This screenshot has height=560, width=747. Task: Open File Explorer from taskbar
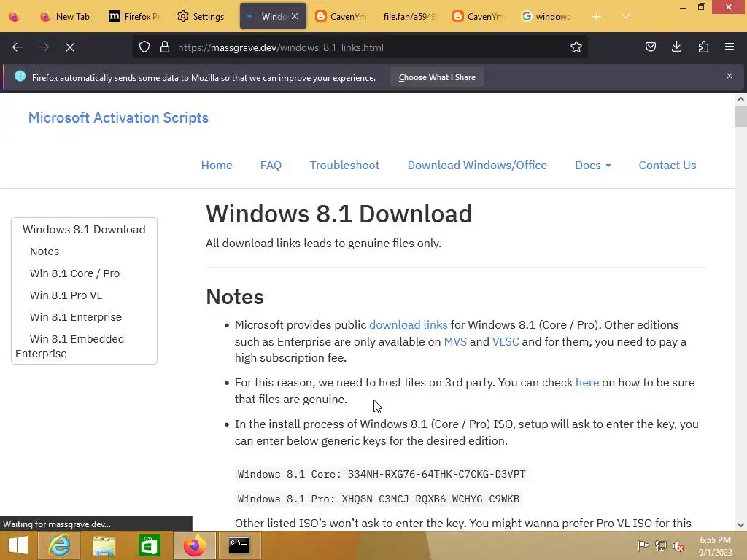tap(104, 545)
